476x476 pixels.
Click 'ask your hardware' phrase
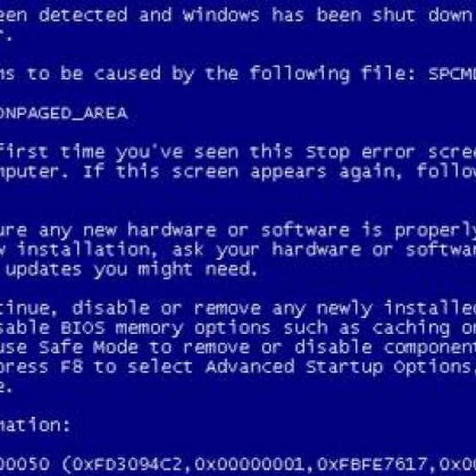click(266, 250)
